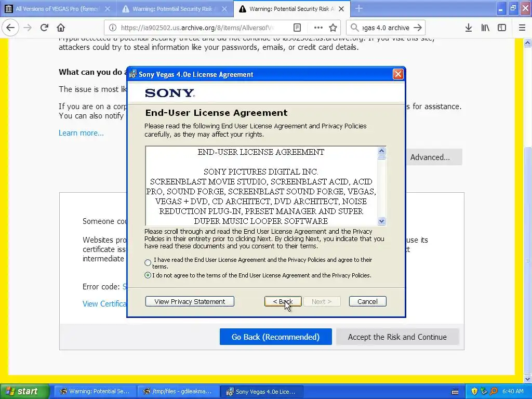The height and width of the screenshot is (399, 532).
Task: Open page actions three-dots menu
Action: tap(318, 28)
